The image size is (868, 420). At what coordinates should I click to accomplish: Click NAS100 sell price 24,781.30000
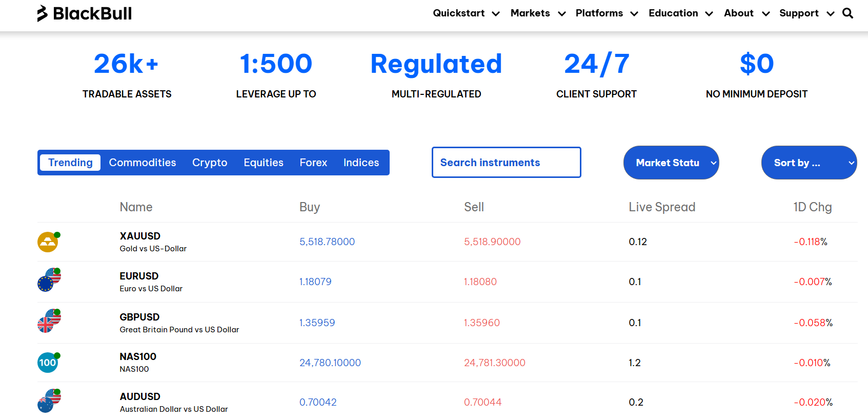coord(495,363)
